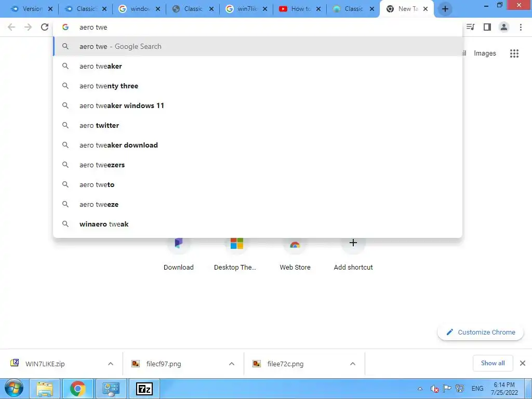Screen dimensions: 532x399
Task: Expand options for filecf97.png download
Action: pos(232,364)
